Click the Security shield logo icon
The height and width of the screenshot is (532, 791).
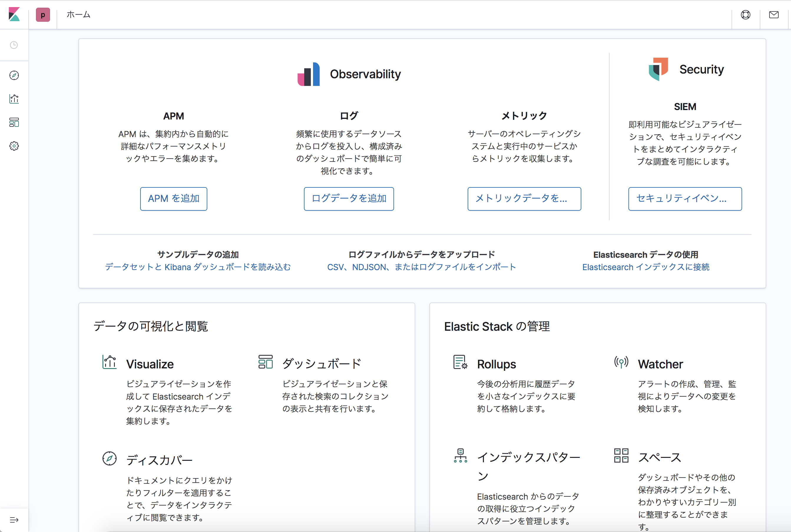coord(658,69)
